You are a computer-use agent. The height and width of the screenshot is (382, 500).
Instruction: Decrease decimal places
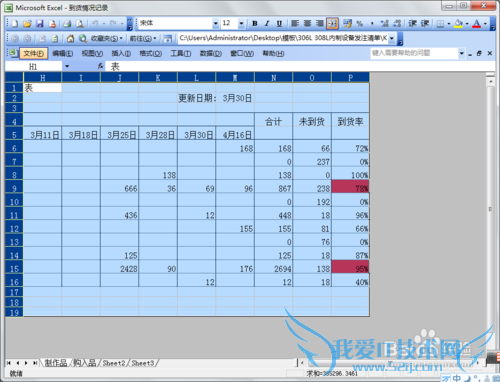397,23
